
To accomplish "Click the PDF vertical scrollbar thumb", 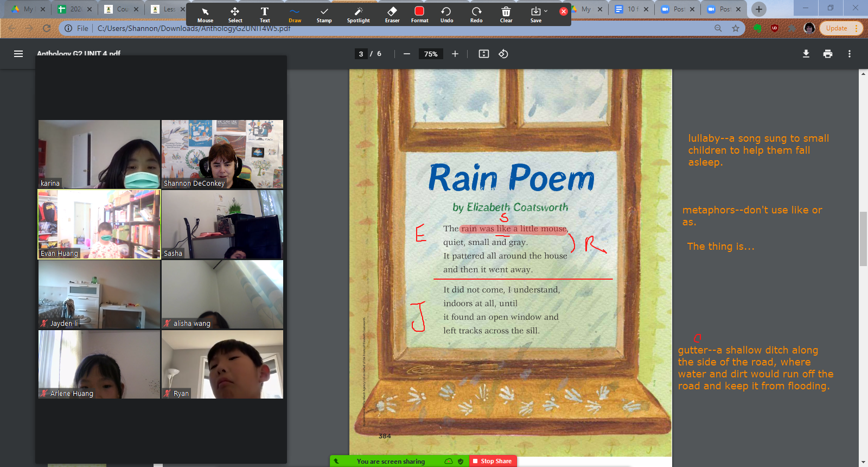I will point(863,239).
